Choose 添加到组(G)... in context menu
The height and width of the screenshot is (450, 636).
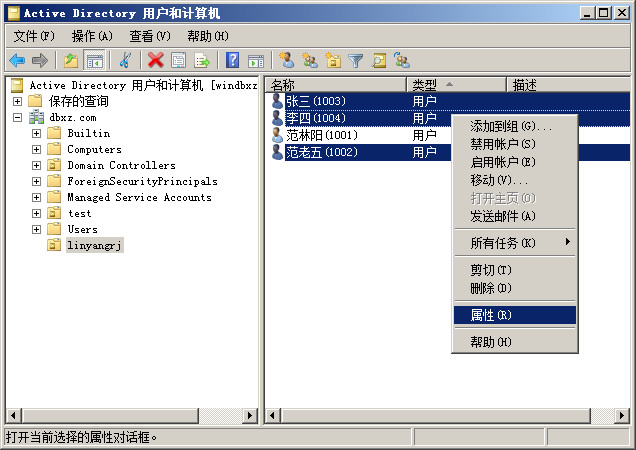(x=515, y=126)
